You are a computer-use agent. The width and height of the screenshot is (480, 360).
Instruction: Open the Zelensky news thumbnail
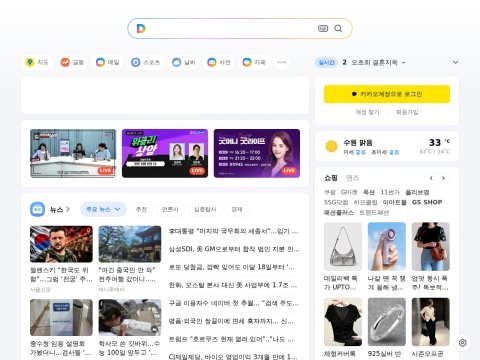(61, 244)
